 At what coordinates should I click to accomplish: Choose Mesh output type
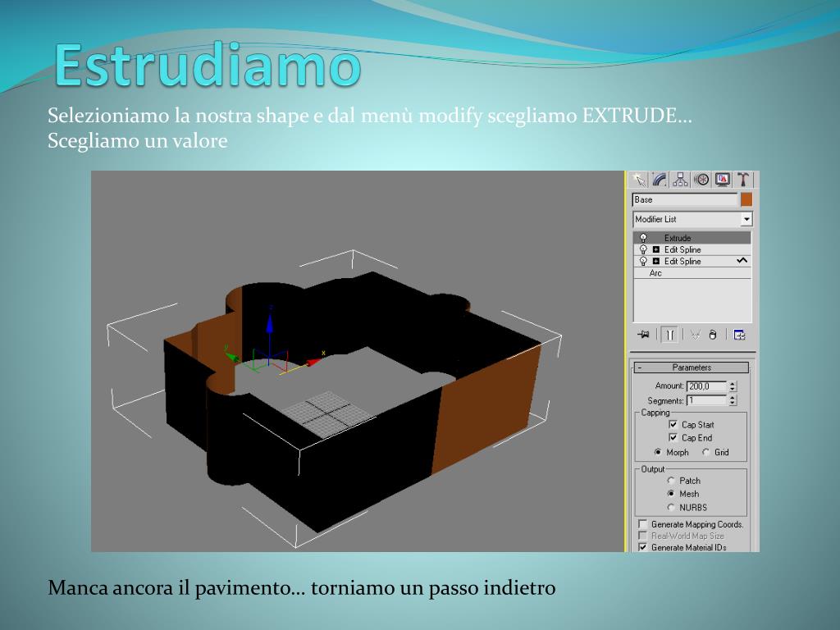tap(671, 493)
